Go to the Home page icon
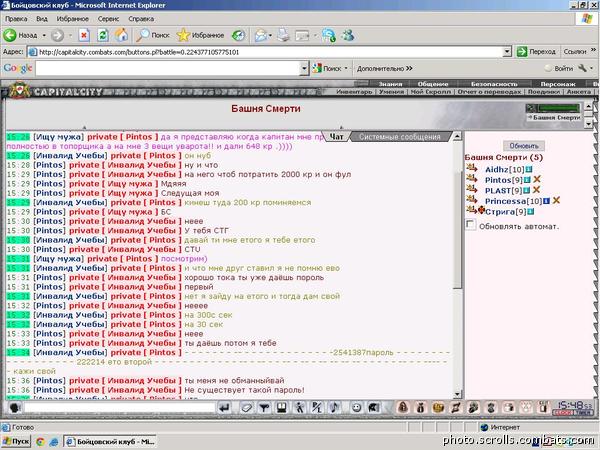 click(122, 35)
